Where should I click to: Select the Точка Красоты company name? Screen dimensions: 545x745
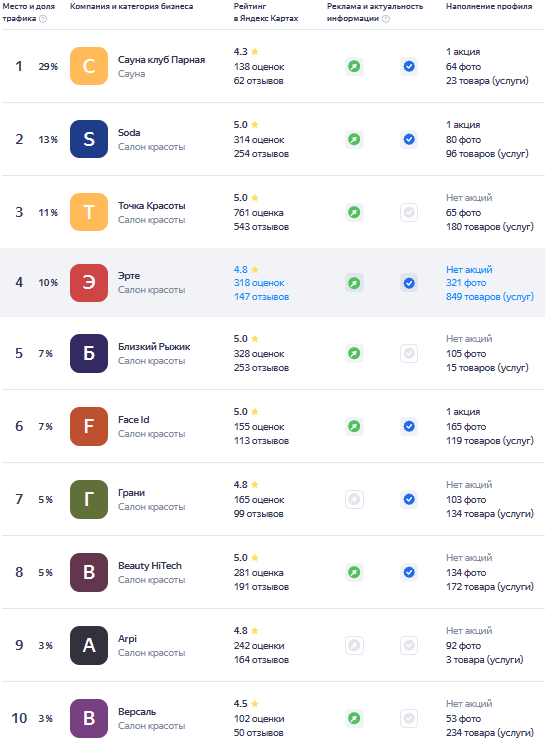click(152, 206)
